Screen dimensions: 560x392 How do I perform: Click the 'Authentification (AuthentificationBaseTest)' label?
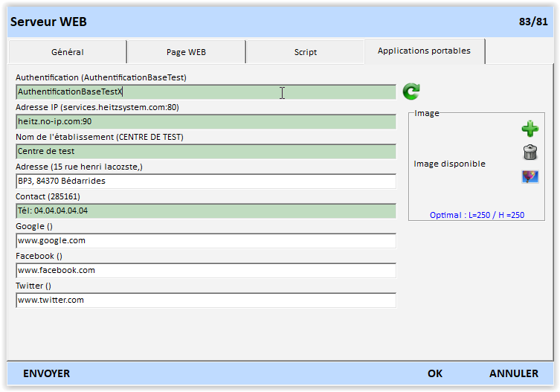[101, 77]
